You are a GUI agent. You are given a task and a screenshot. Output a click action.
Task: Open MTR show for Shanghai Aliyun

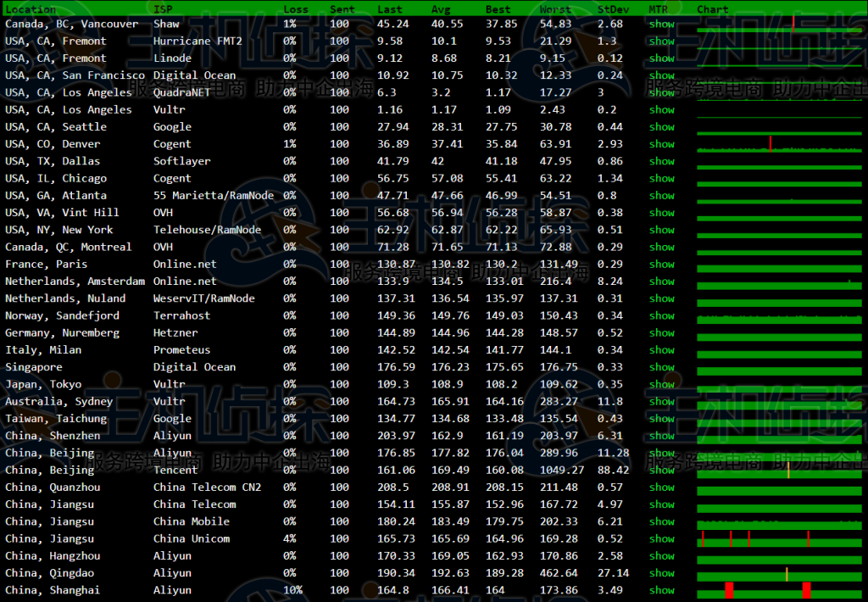pos(661,590)
